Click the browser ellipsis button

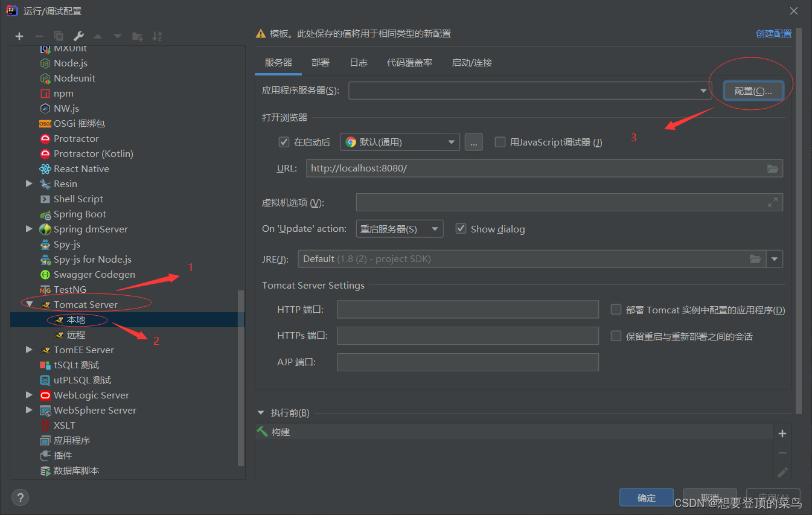474,142
